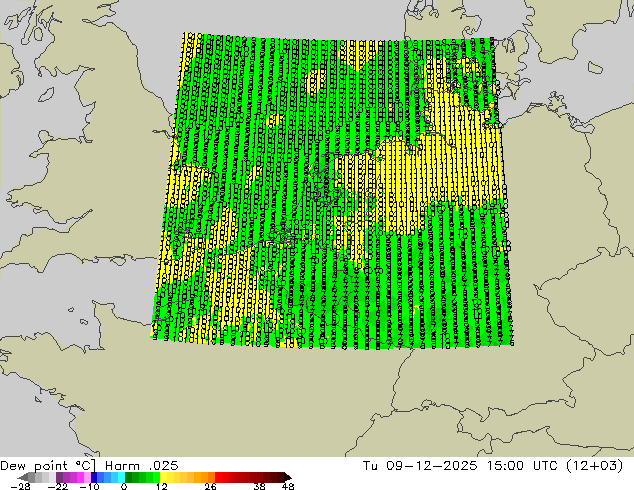
Task: Pick the bright red legend swatch at twenty-six
Action: tap(218, 477)
